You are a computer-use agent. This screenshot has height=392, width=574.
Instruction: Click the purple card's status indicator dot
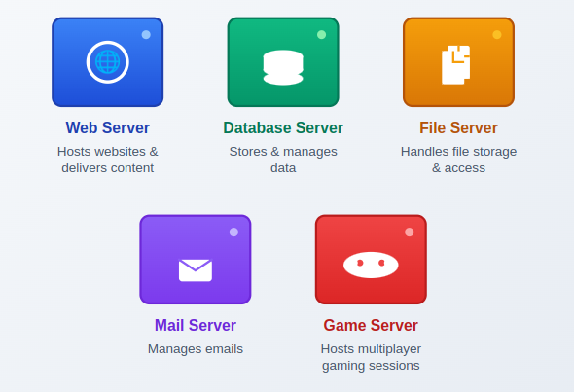233,232
